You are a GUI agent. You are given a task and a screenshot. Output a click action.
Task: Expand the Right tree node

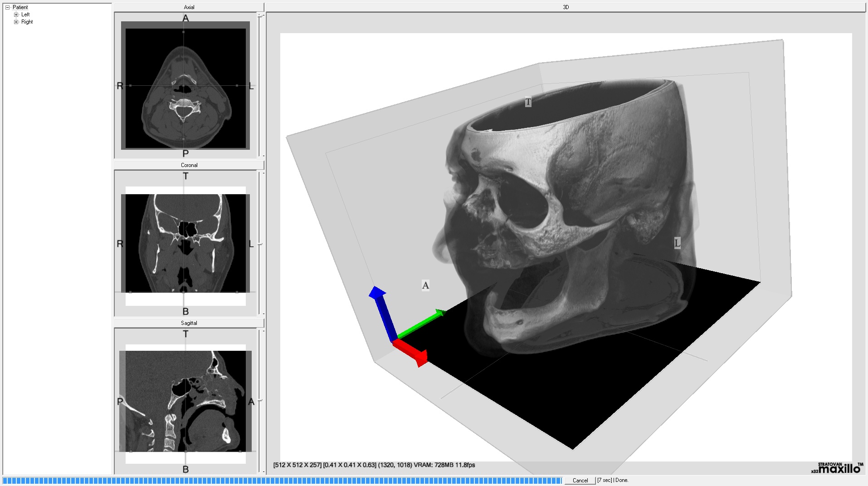(x=16, y=22)
